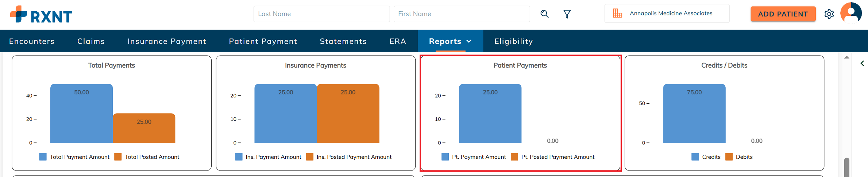Viewport: 868px width, 177px height.
Task: Click the search magnifier icon
Action: coord(544,14)
